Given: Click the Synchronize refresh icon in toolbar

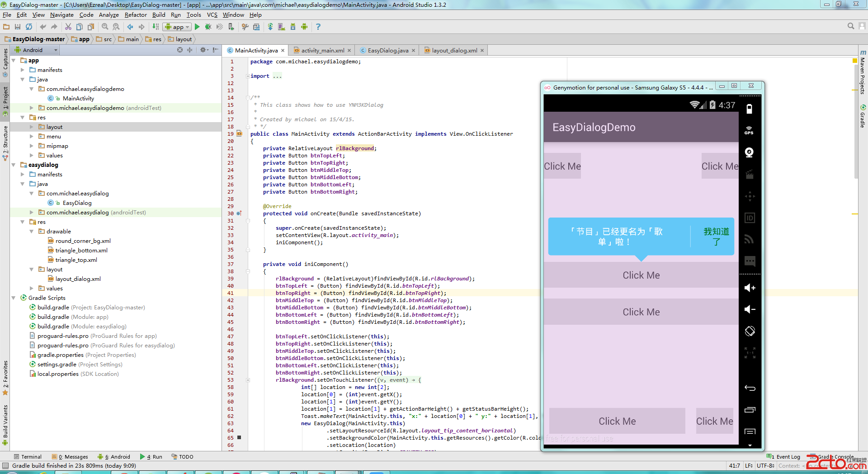Looking at the screenshot, I should [29, 27].
